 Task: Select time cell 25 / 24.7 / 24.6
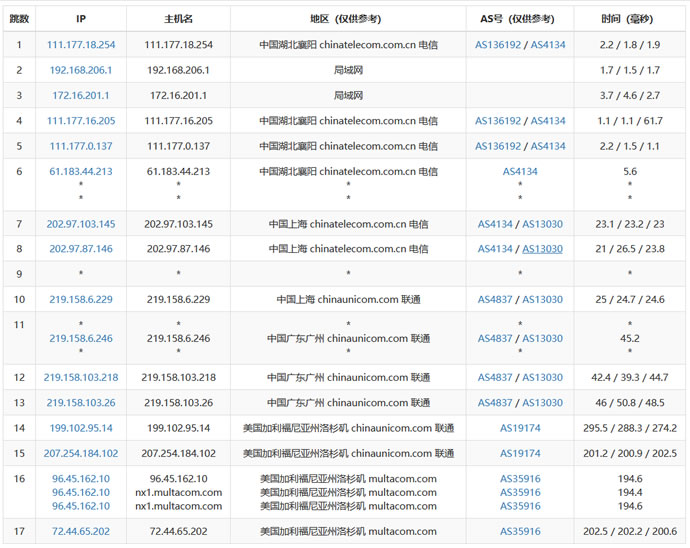click(x=630, y=299)
